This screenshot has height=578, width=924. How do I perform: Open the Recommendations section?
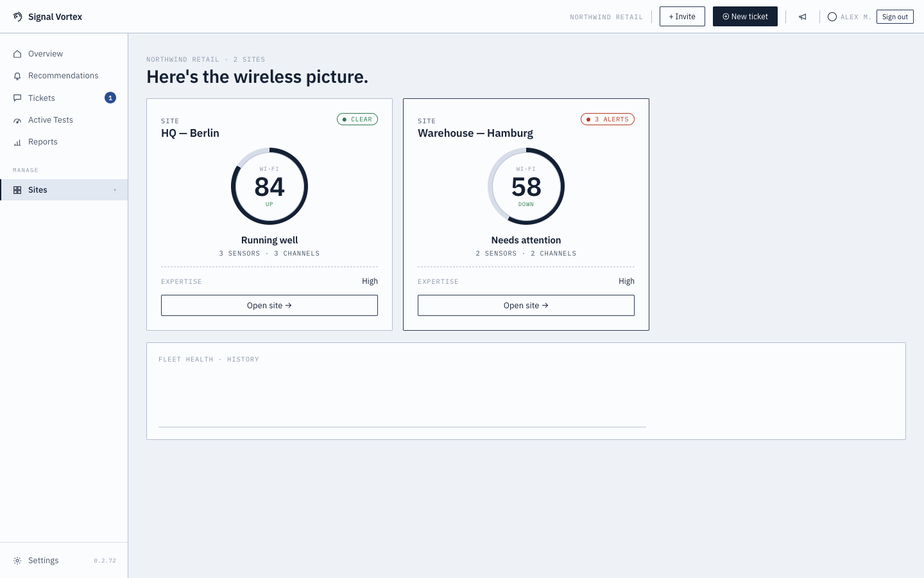pyautogui.click(x=63, y=76)
